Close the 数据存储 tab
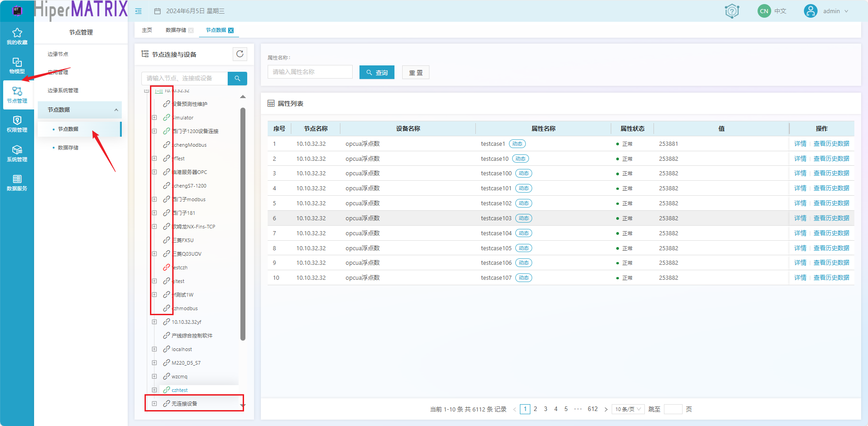The image size is (868, 426). click(191, 30)
